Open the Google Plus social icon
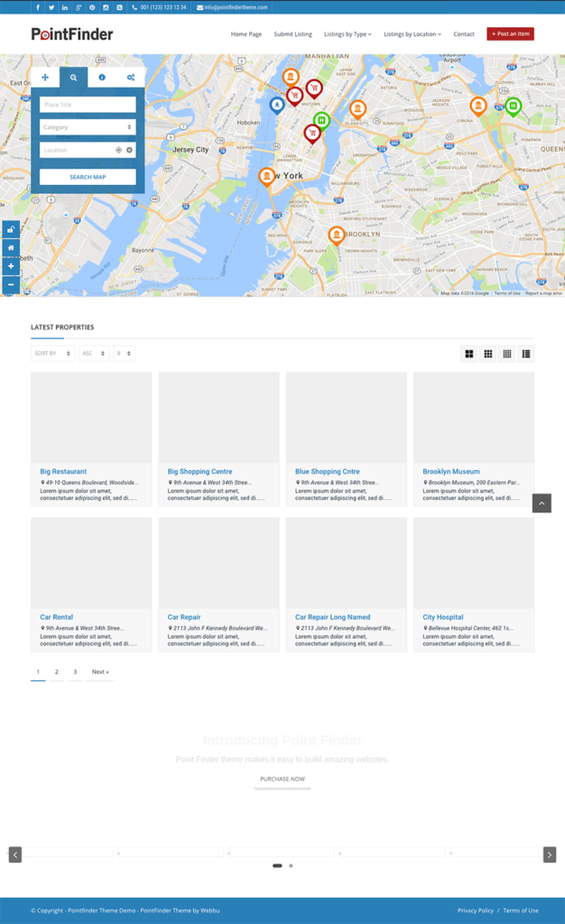The width and height of the screenshot is (565, 924). point(79,7)
